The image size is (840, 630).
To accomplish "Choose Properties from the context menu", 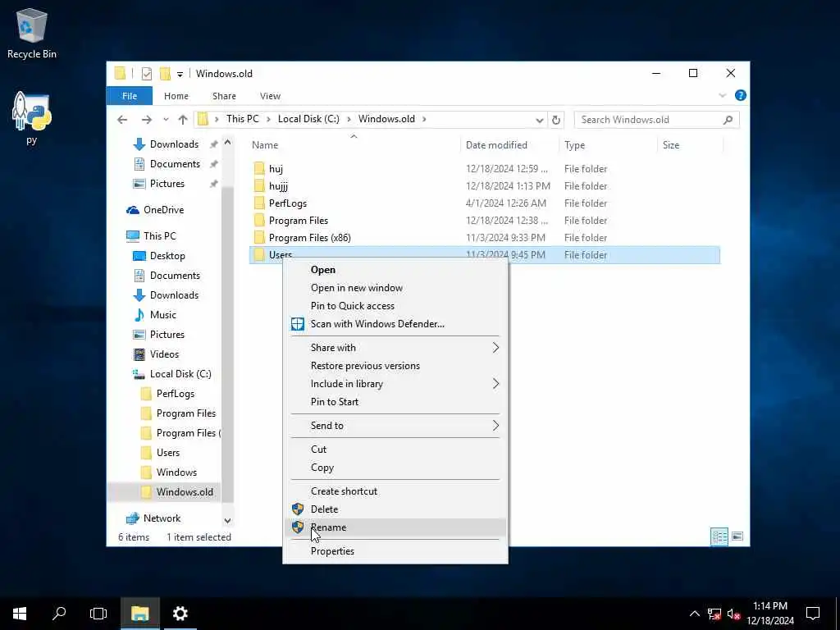I will click(395, 551).
